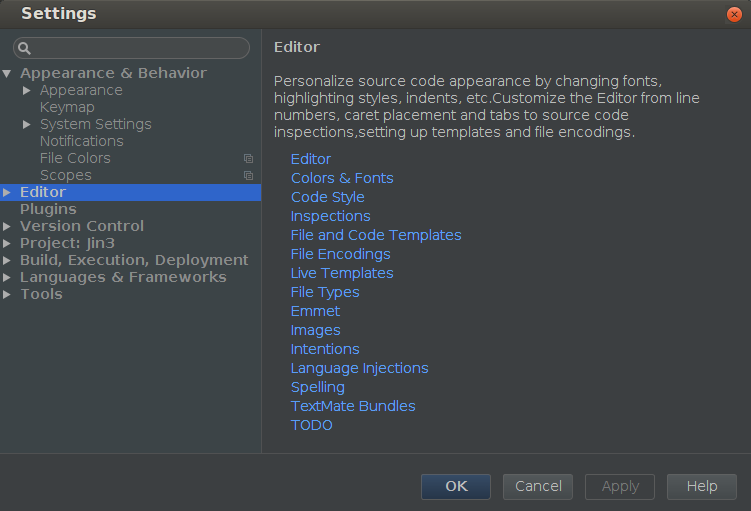This screenshot has width=751, height=511.
Task: Expand the Version Control section
Action: pos(7,227)
